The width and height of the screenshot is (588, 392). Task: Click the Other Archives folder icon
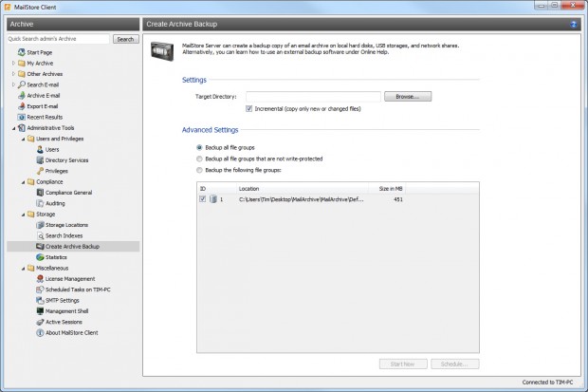(x=22, y=74)
